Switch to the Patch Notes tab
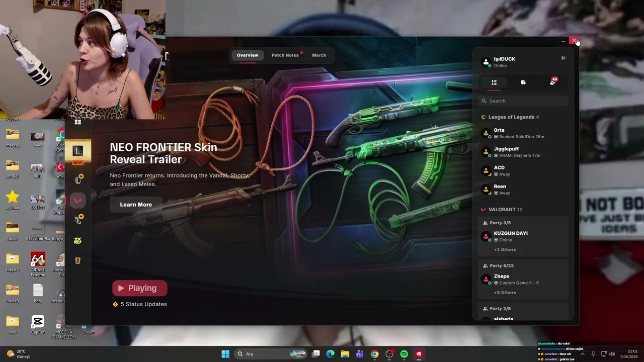 point(285,55)
